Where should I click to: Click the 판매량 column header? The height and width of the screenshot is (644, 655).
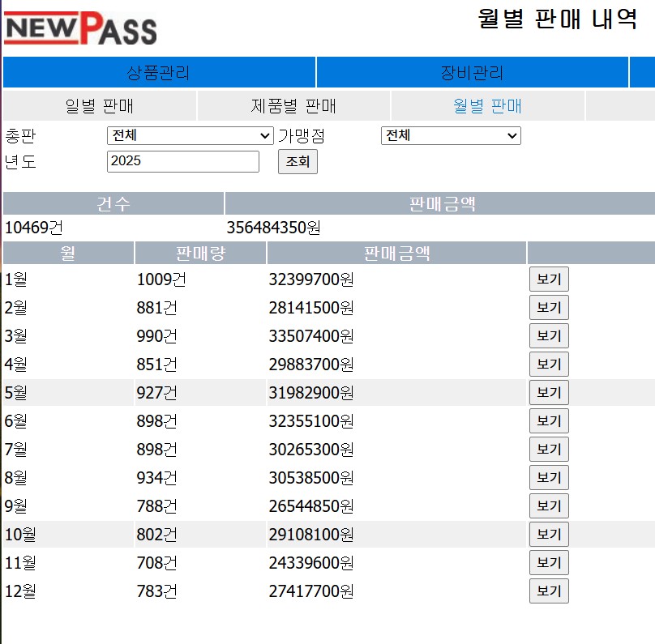coord(200,254)
